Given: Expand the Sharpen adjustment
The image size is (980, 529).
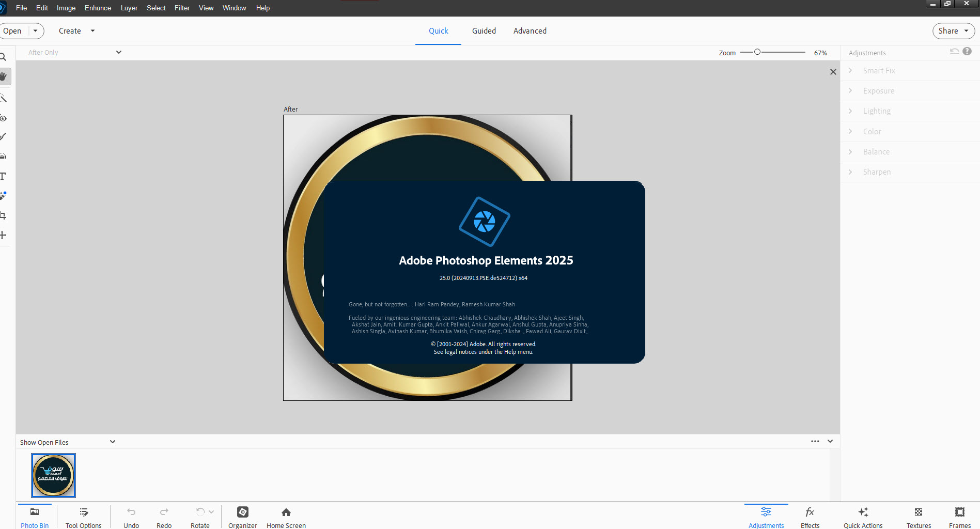Looking at the screenshot, I should click(x=910, y=172).
